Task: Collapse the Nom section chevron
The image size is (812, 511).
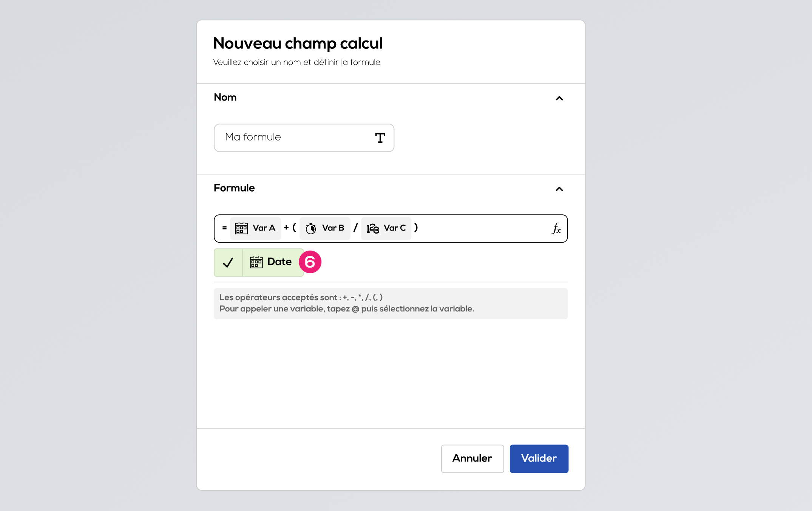Action: point(559,98)
